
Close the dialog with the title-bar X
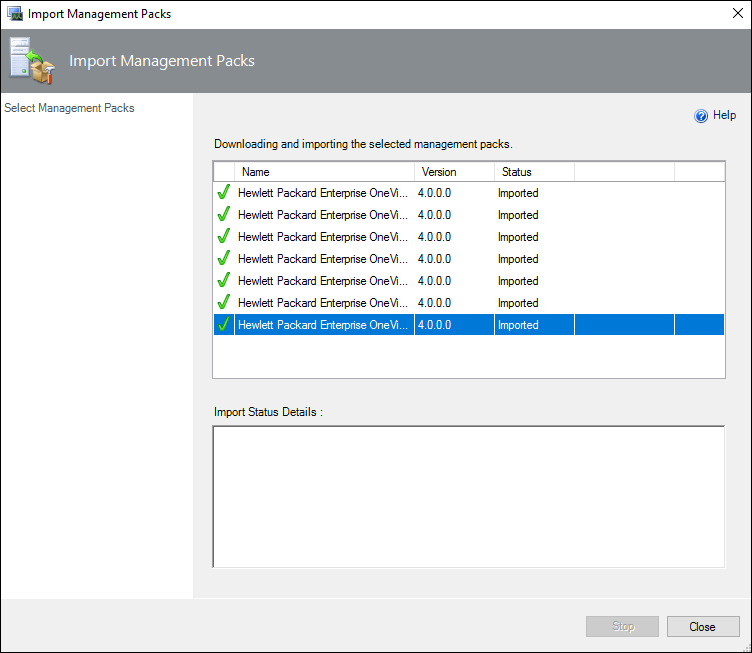point(738,13)
